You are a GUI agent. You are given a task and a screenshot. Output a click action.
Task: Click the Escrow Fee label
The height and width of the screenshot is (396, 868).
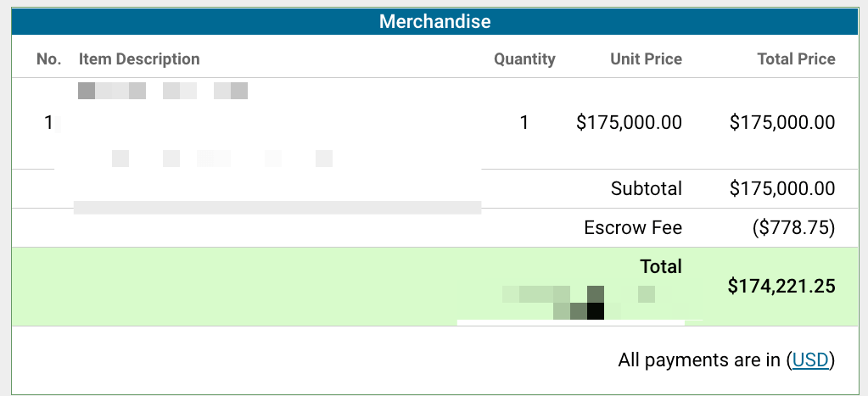coord(633,228)
